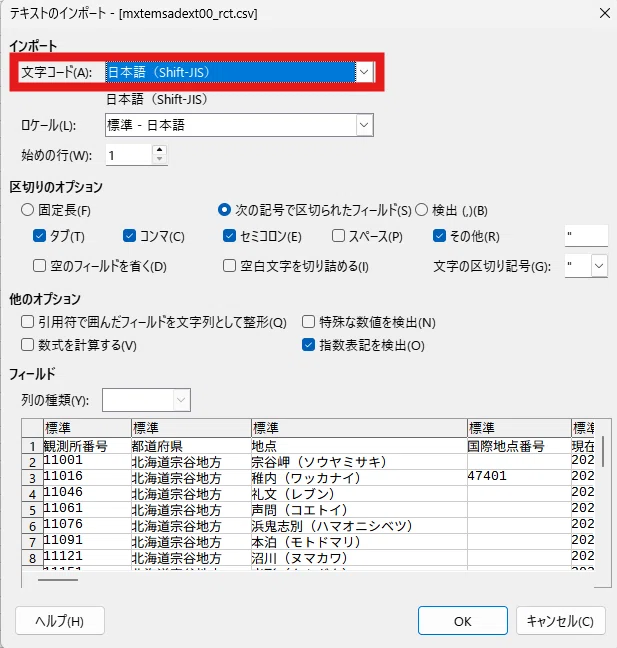Open the 文字コード character set dropdown
This screenshot has height=648, width=617.
[364, 72]
